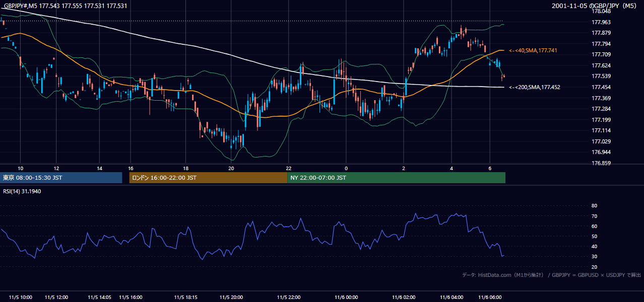The height and width of the screenshot is (302, 644).
Task: Click the 177.114 price axis value
Action: (602, 131)
